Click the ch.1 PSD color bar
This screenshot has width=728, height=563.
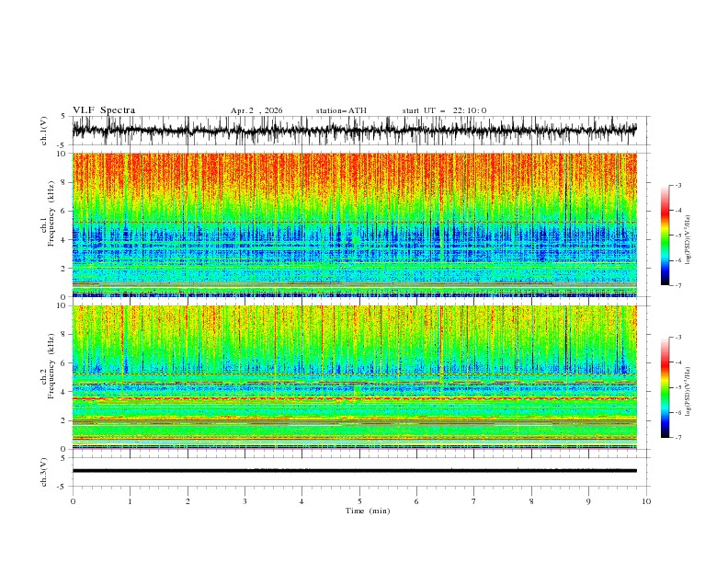point(665,236)
